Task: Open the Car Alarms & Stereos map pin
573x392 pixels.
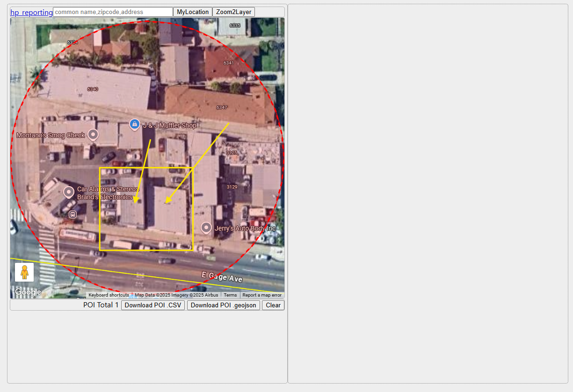Action: click(69, 192)
